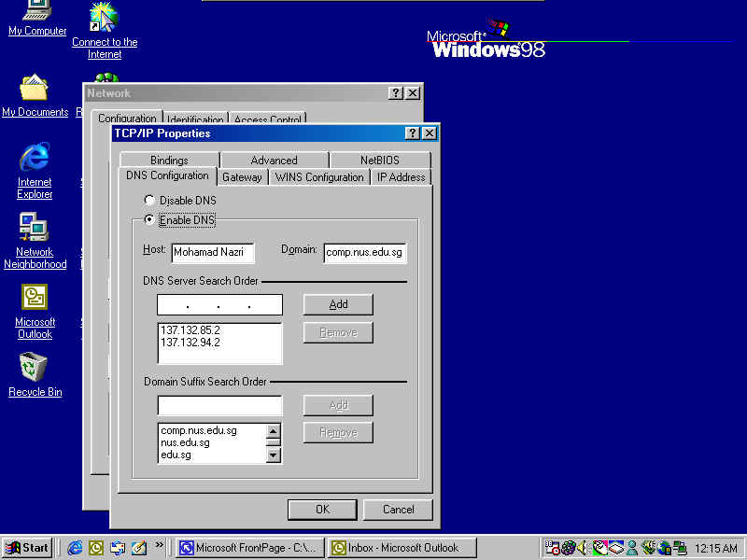Click the help question-mark button on TCP/IP Properties
747x560 pixels.
point(412,133)
